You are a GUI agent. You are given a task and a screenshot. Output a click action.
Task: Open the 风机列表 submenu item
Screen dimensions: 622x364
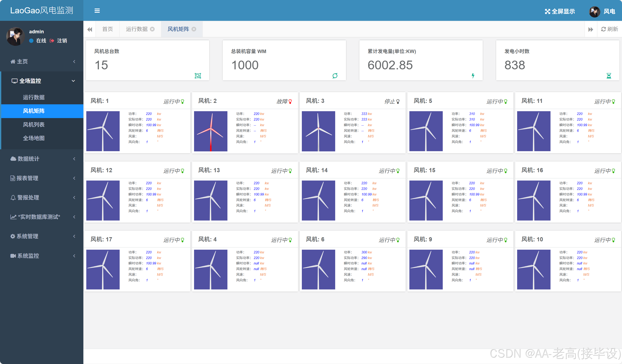pyautogui.click(x=34, y=125)
